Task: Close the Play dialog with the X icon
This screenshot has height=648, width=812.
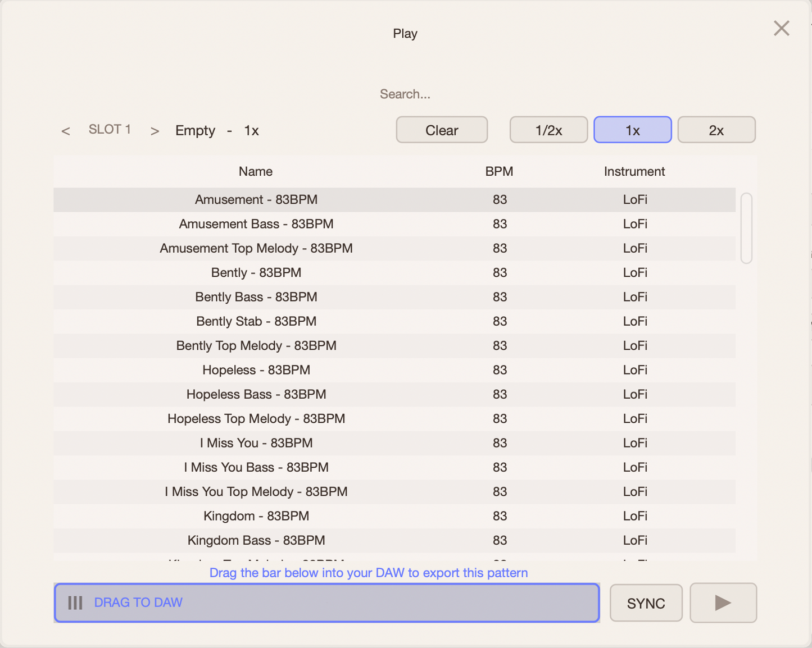Action: (781, 28)
